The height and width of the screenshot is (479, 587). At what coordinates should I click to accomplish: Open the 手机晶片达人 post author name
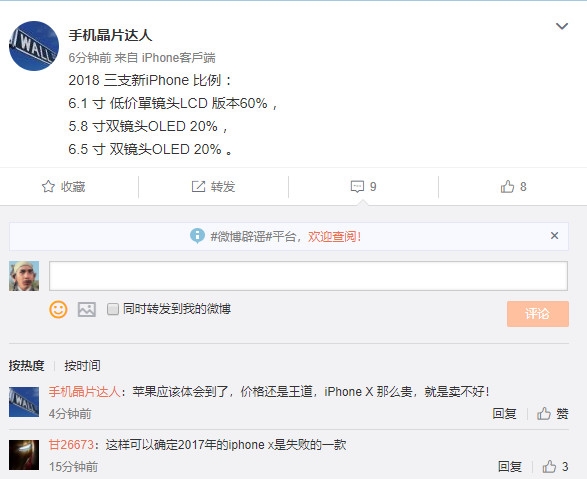[x=110, y=36]
